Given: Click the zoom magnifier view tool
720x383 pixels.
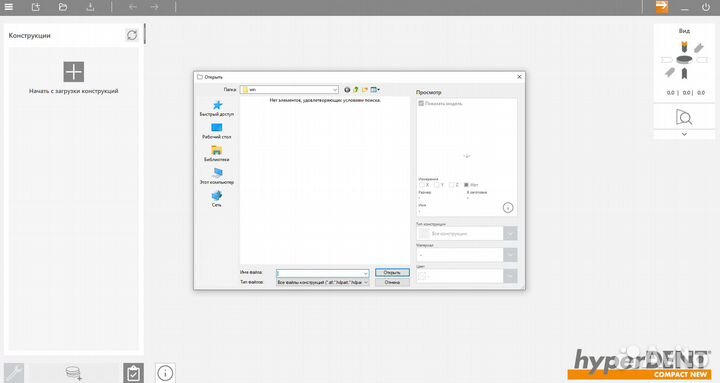Looking at the screenshot, I should pos(684,117).
